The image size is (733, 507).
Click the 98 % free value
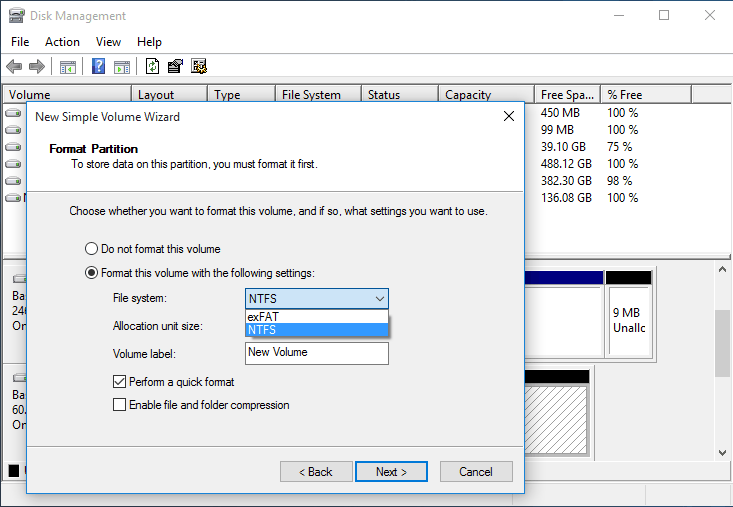tap(619, 180)
